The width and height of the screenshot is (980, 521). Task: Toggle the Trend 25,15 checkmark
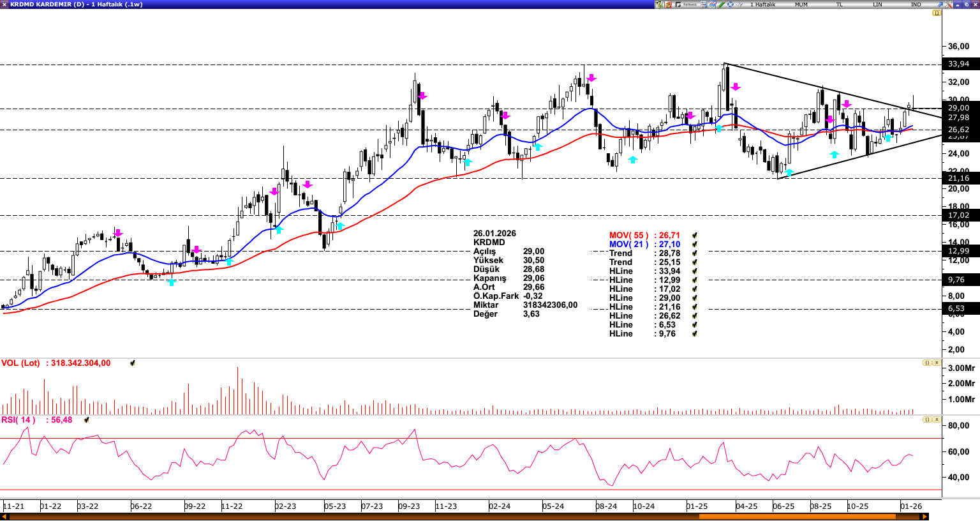tap(694, 262)
